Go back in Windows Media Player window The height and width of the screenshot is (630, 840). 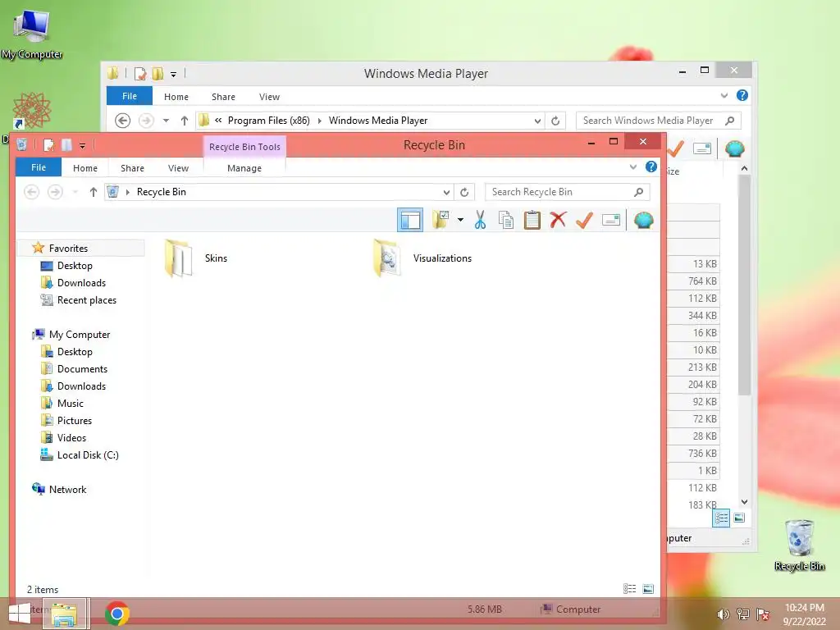click(x=123, y=121)
